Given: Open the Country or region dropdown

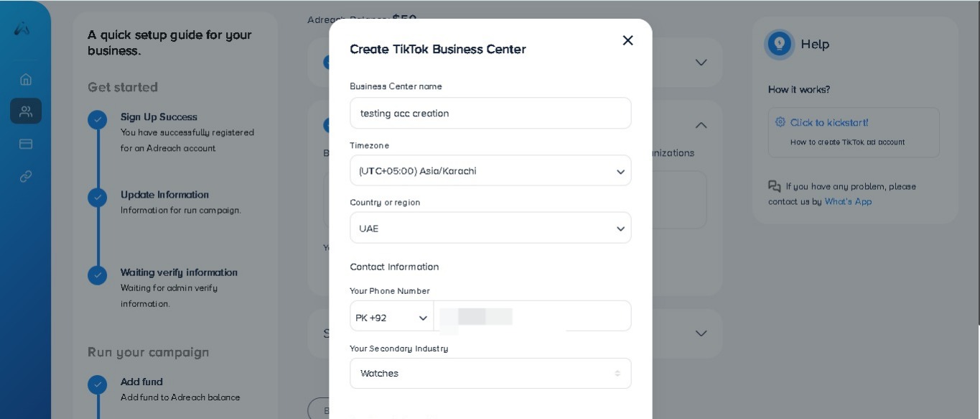Looking at the screenshot, I should tap(490, 228).
